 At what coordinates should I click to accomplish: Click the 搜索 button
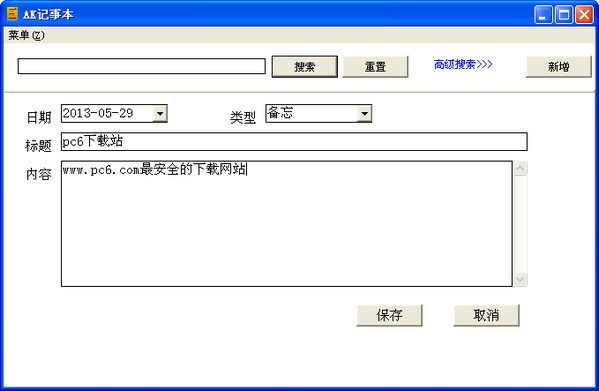tap(304, 67)
